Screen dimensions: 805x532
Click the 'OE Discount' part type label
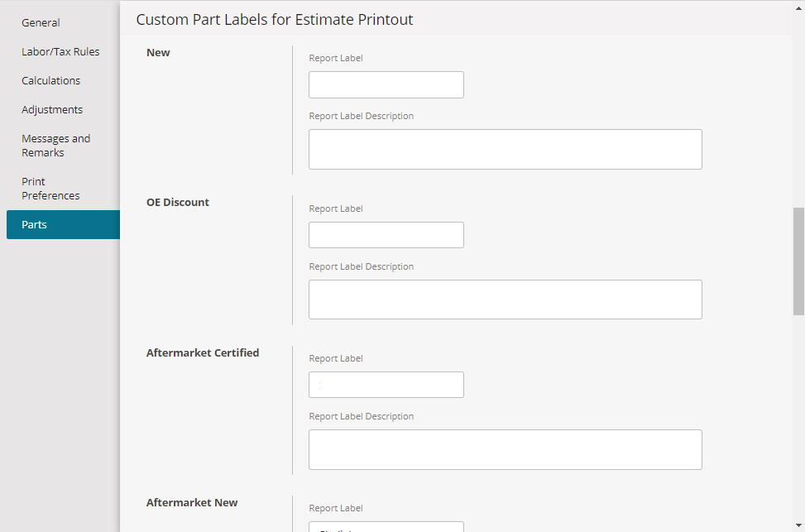pos(178,203)
